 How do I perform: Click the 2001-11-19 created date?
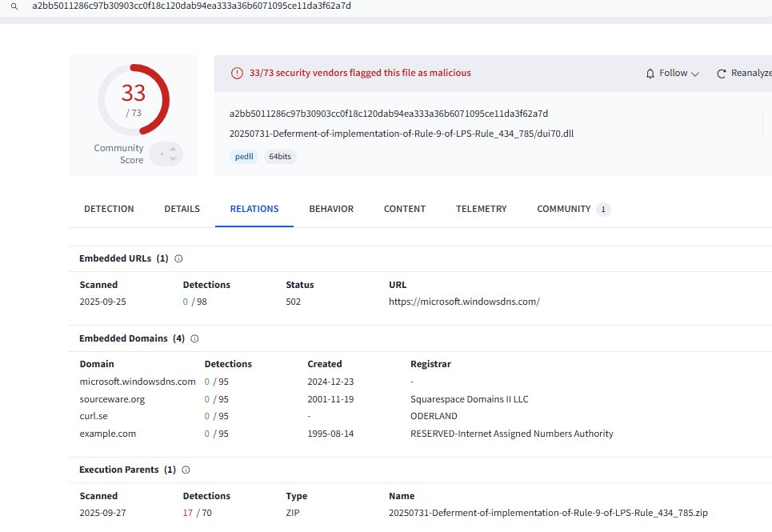coord(330,399)
